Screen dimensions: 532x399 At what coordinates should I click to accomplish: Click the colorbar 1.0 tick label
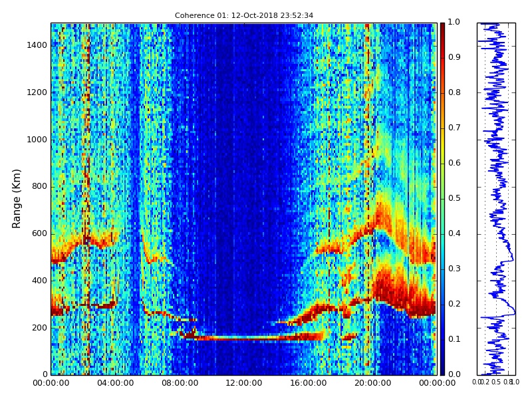[x=454, y=22]
